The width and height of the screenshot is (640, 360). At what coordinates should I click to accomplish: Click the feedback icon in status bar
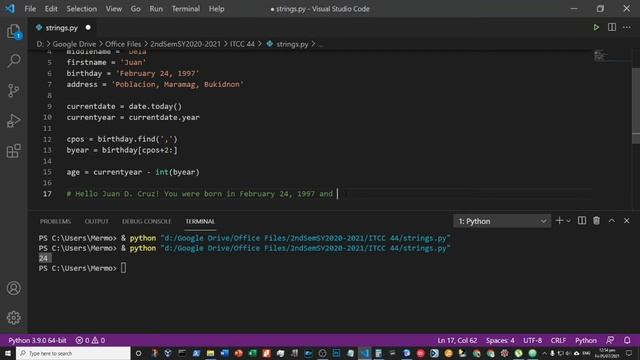click(610, 340)
